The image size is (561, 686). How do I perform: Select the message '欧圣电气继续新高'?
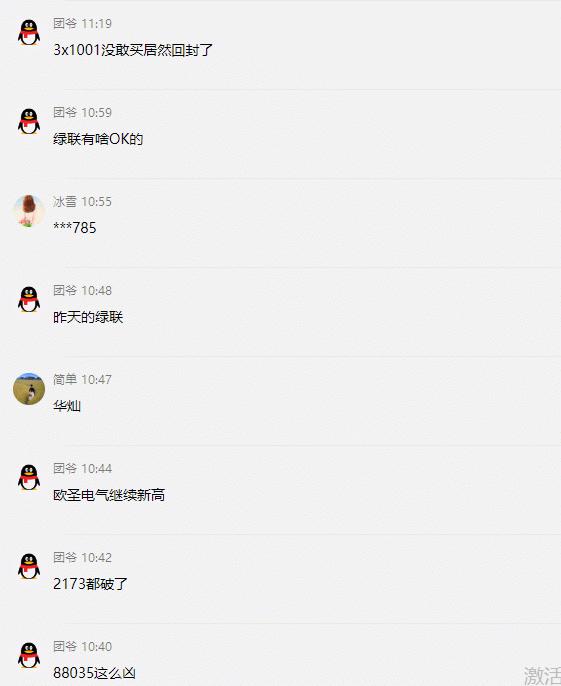tap(109, 495)
